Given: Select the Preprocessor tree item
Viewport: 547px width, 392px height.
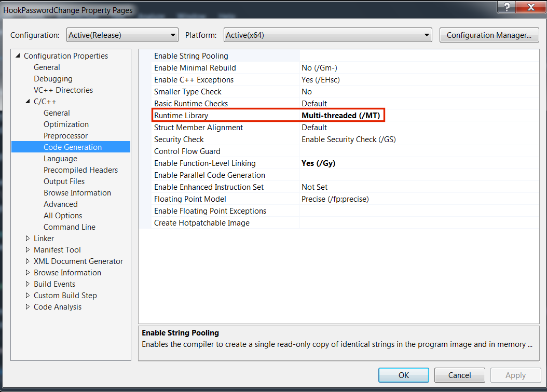Looking at the screenshot, I should pos(65,136).
